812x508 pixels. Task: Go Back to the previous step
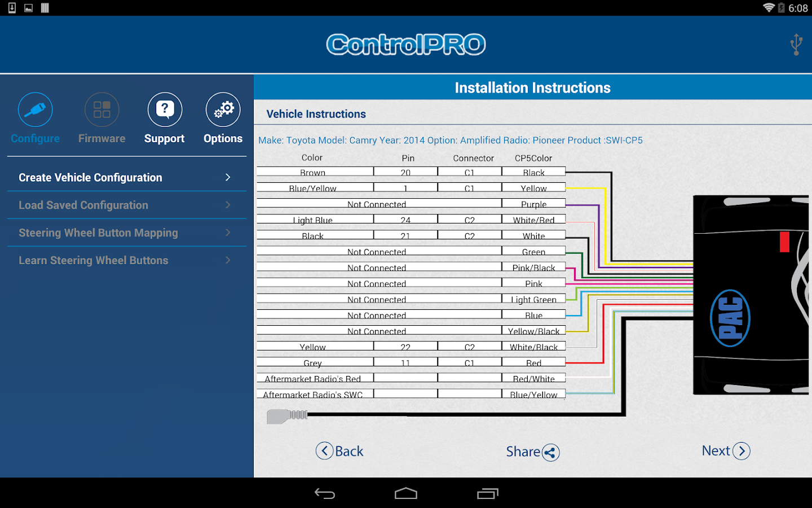pyautogui.click(x=339, y=451)
